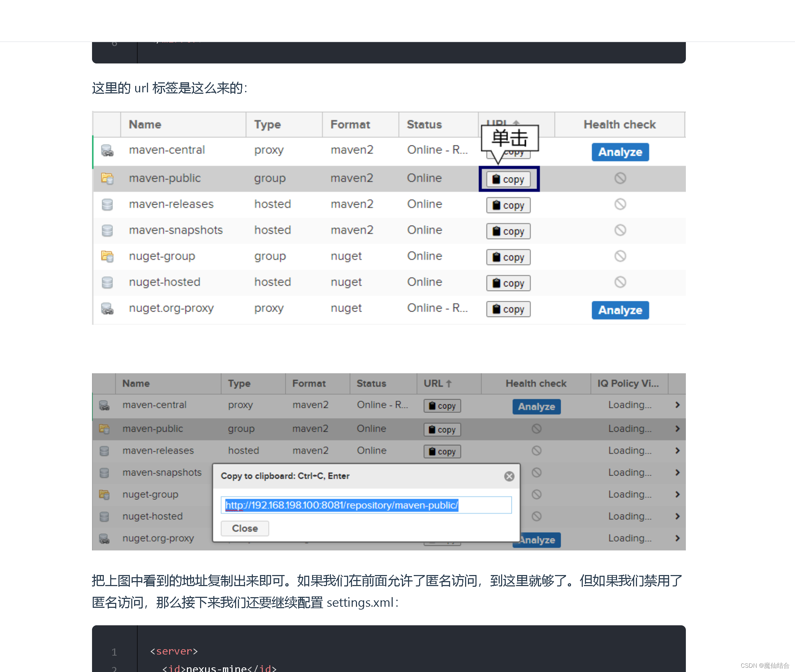Click the repository URL text field in dialog

tap(366, 505)
